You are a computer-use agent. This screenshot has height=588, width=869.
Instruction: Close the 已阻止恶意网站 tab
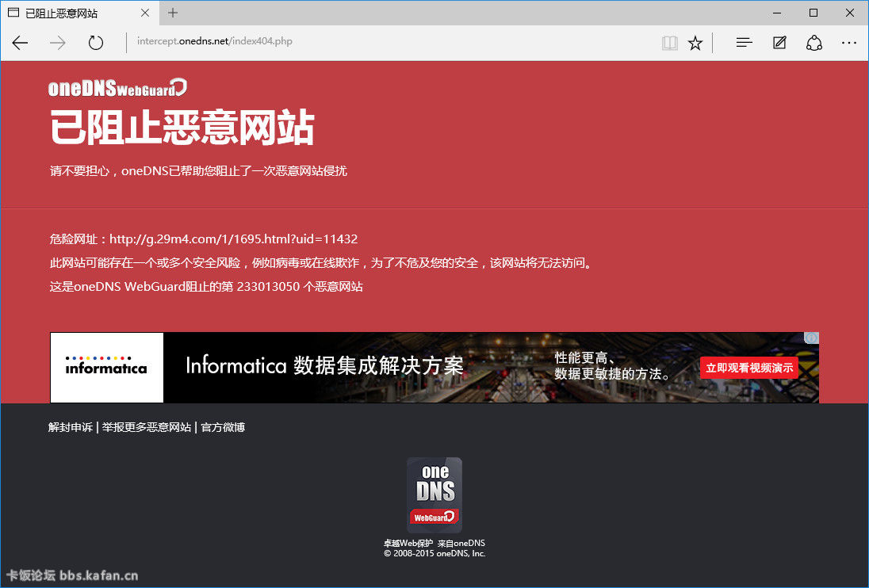144,13
